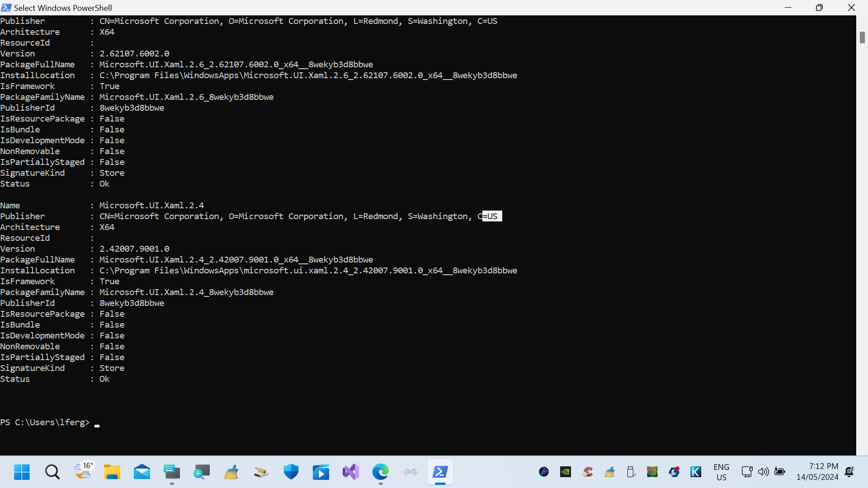Click the 2.6 InstallLocation path
Image resolution: width=868 pixels, height=488 pixels.
(x=308, y=75)
